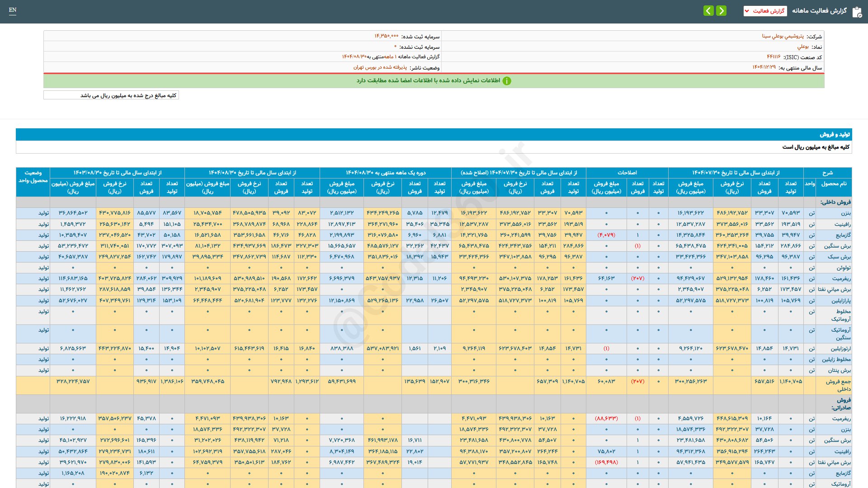Viewport: 868px width, 488px height.
Task: Click the گزارش فعالیت ماهانه page title
Action: [x=819, y=11]
